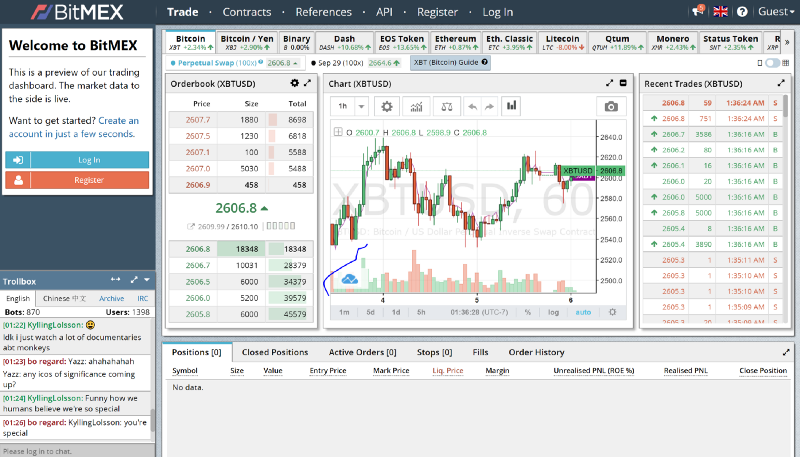Select the 1h chart interval button
The width and height of the screenshot is (800, 457).
click(343, 106)
